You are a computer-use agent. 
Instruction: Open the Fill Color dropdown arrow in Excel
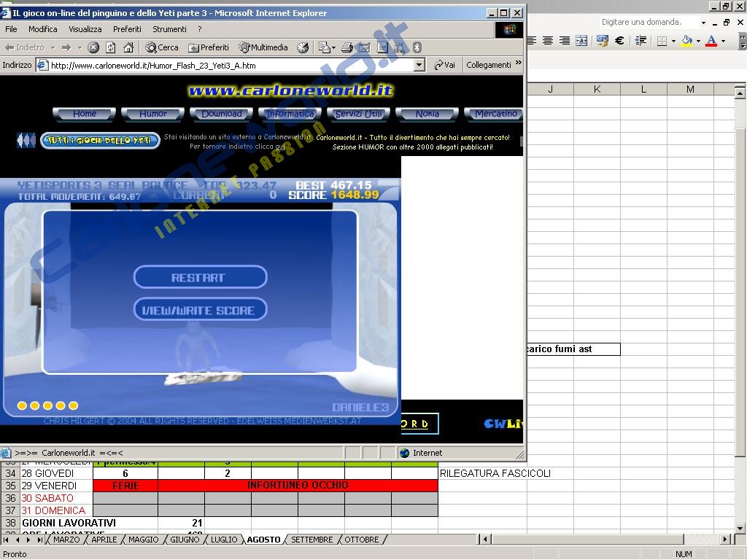[698, 41]
